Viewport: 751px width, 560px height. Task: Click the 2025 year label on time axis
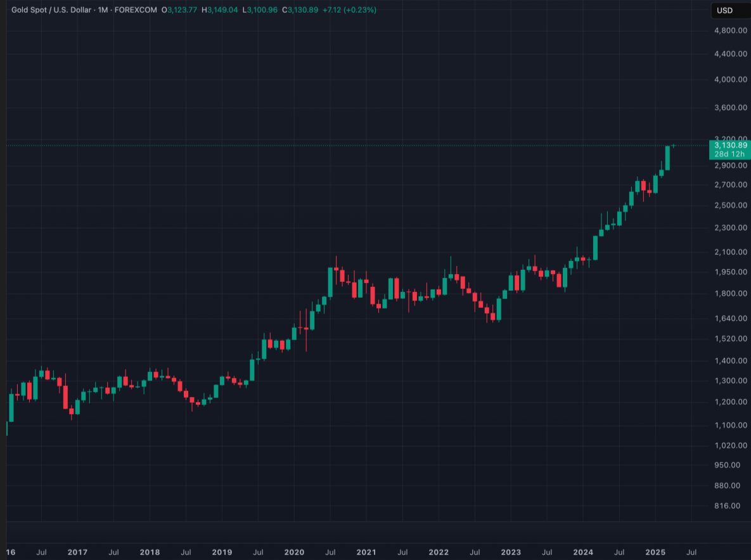tap(655, 552)
